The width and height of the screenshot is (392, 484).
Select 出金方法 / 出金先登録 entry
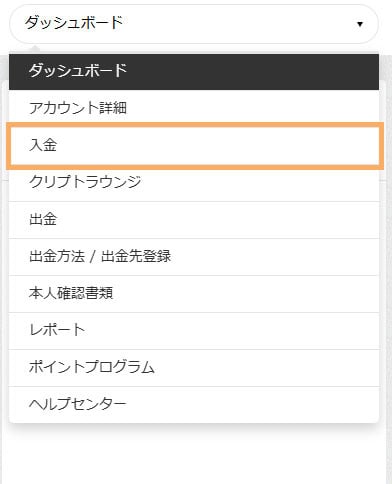pyautogui.click(x=194, y=257)
